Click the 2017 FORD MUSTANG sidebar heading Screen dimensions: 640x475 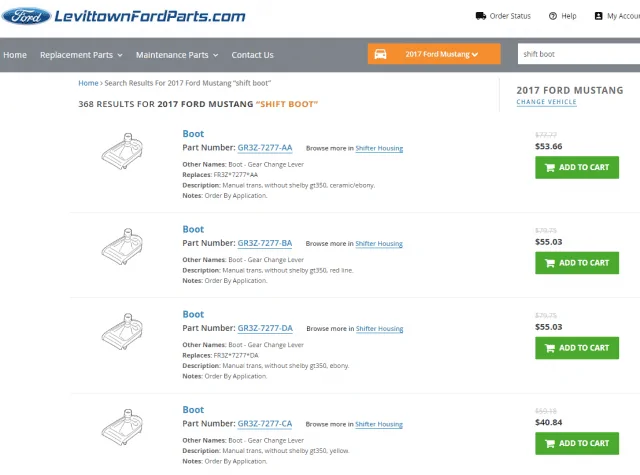coord(570,90)
